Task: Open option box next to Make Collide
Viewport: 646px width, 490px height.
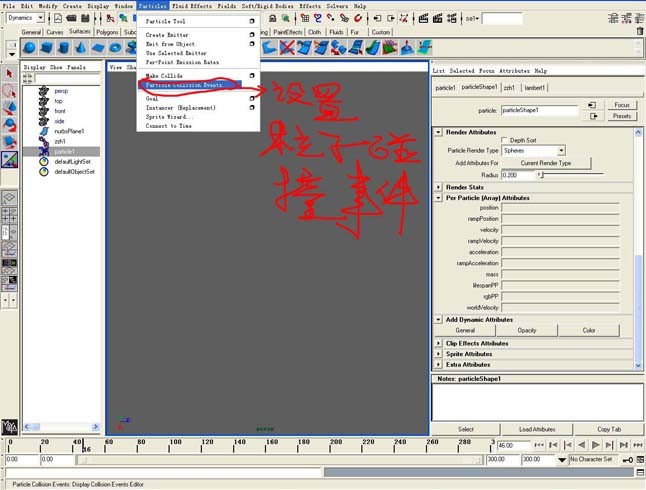Action: (252, 76)
